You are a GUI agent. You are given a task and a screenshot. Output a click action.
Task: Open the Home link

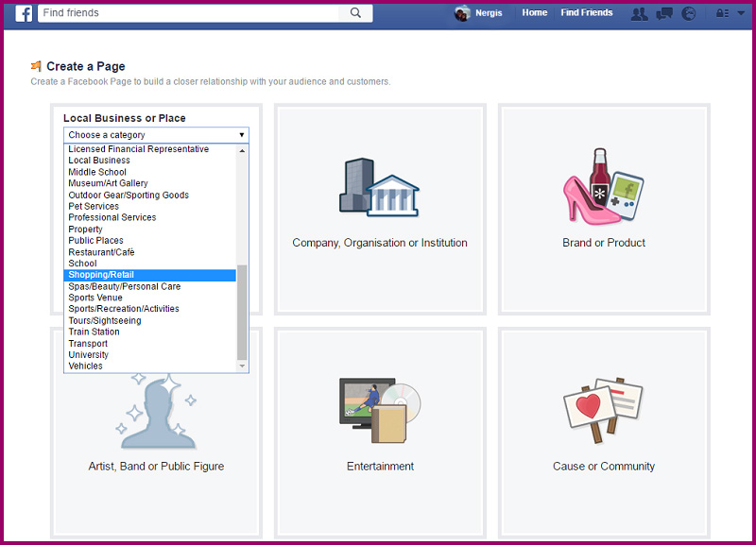(534, 12)
